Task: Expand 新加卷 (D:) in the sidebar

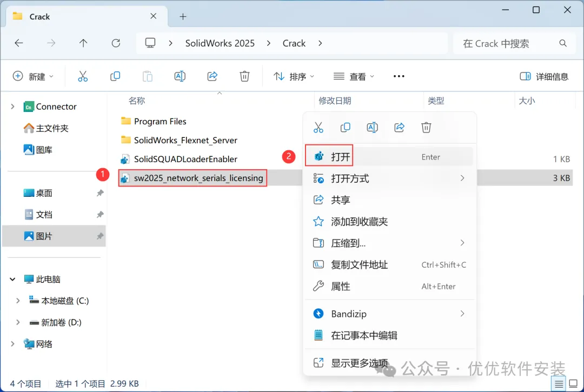Action: 18,322
